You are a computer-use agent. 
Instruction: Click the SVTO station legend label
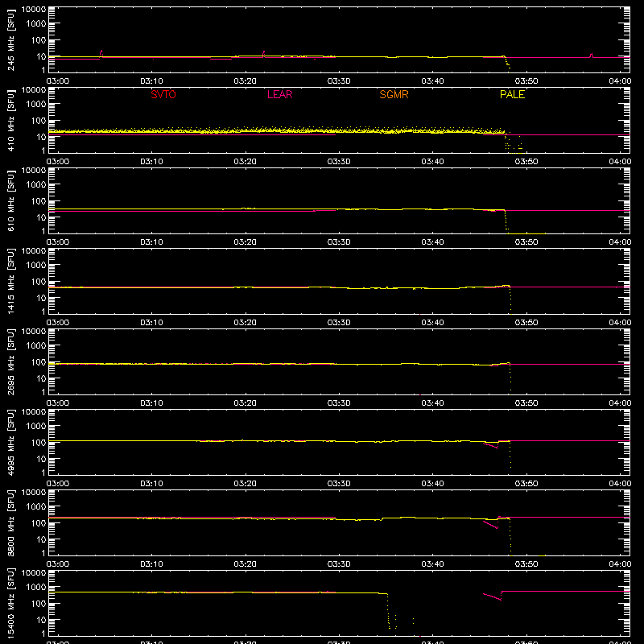pos(163,94)
